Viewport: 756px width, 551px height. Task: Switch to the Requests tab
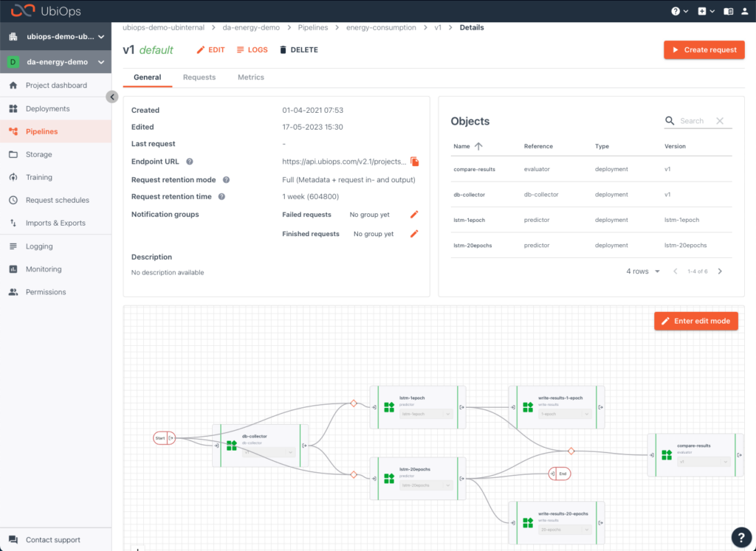point(198,77)
